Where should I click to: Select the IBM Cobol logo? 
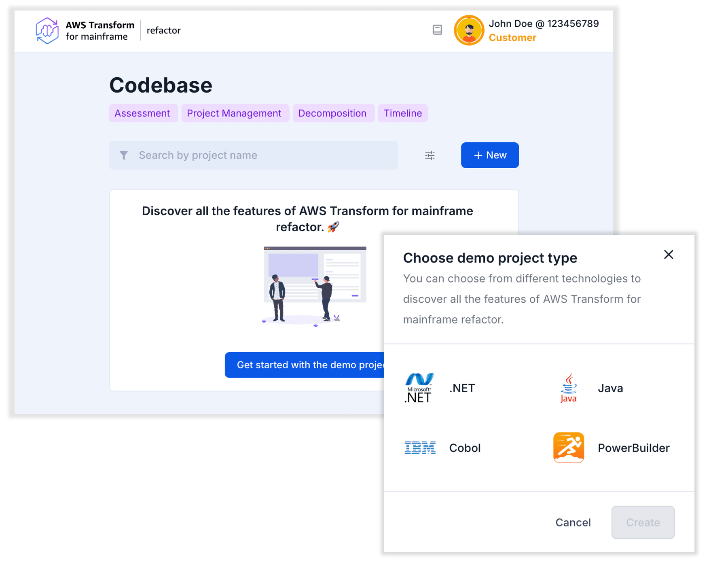[x=420, y=448]
